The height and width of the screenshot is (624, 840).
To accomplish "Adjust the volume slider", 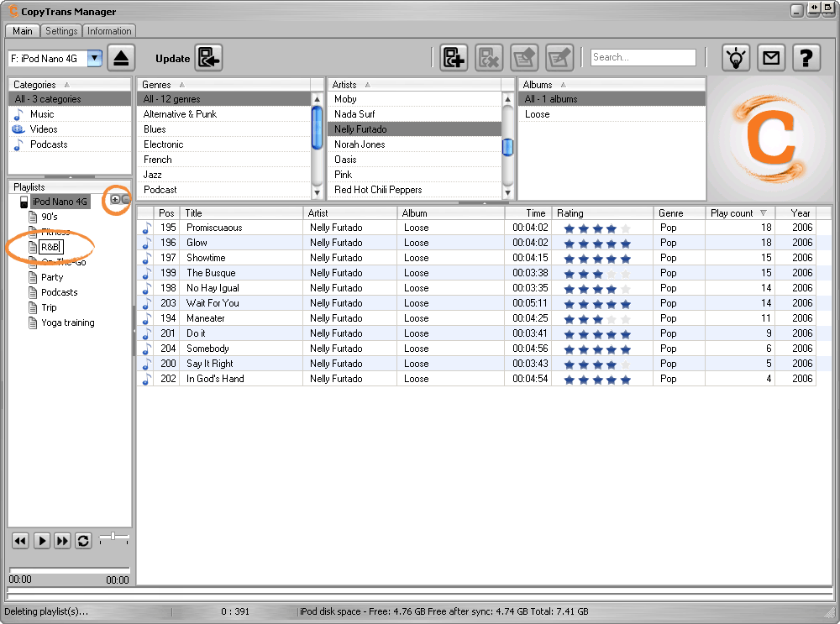I will [113, 537].
